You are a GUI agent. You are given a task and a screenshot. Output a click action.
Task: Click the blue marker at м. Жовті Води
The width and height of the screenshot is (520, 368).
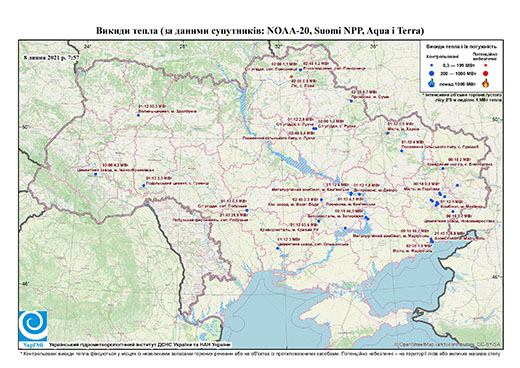[321, 200]
